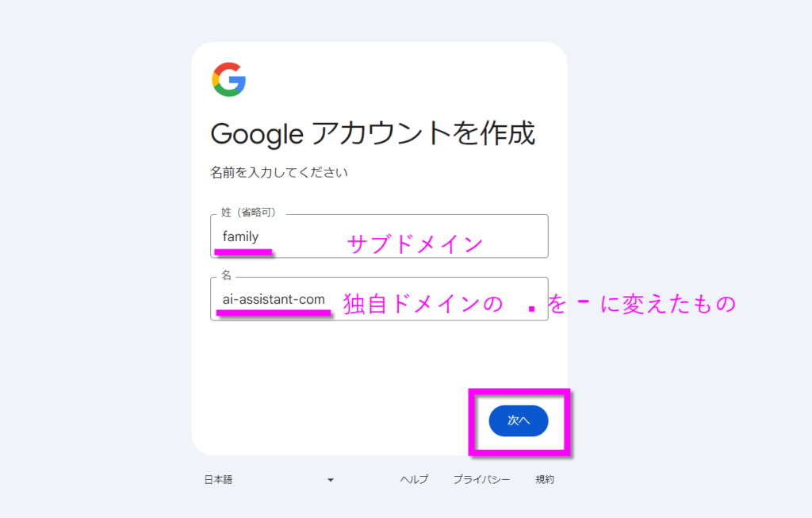Click the text "family" in the surname field
Viewport: 812px width, 518px height.
[240, 236]
